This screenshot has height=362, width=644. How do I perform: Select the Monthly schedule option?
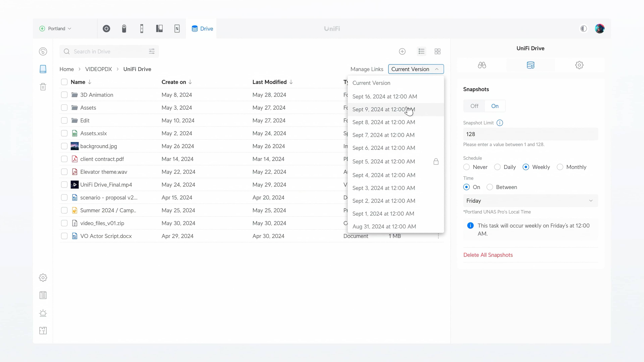point(560,167)
